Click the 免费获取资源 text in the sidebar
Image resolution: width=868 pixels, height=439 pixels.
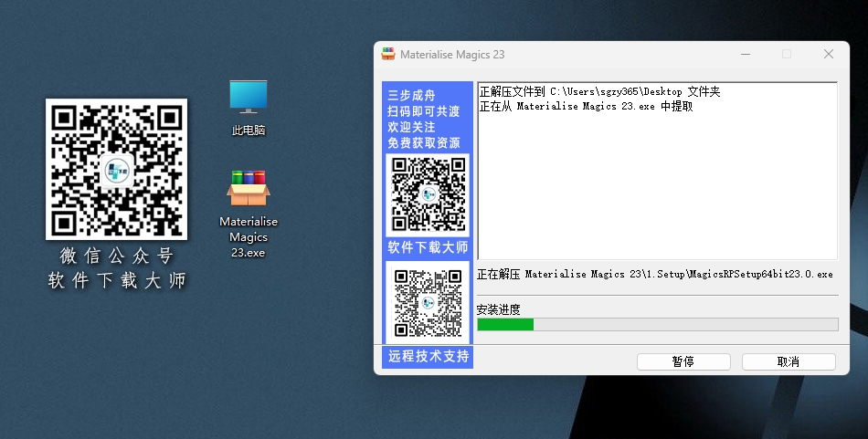pos(423,142)
